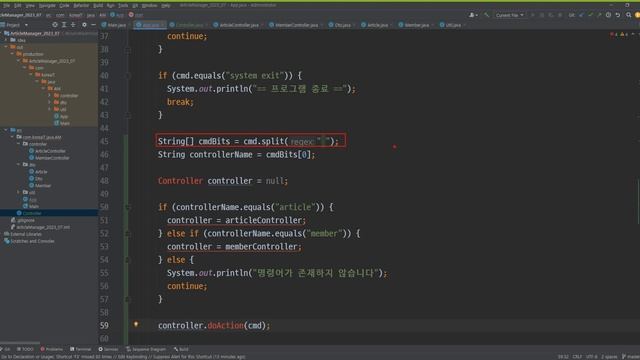The height and width of the screenshot is (360, 640).
Task: Open the Current File run configuration dropdown
Action: click(x=509, y=15)
